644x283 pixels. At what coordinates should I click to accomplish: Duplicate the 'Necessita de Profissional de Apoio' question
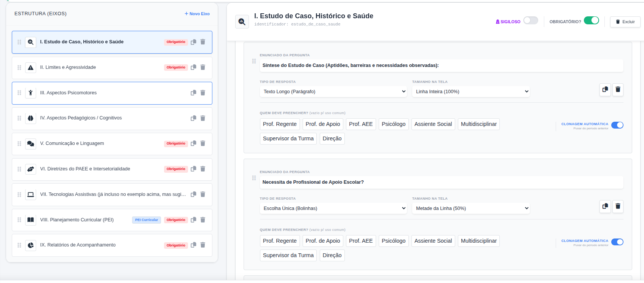click(605, 207)
